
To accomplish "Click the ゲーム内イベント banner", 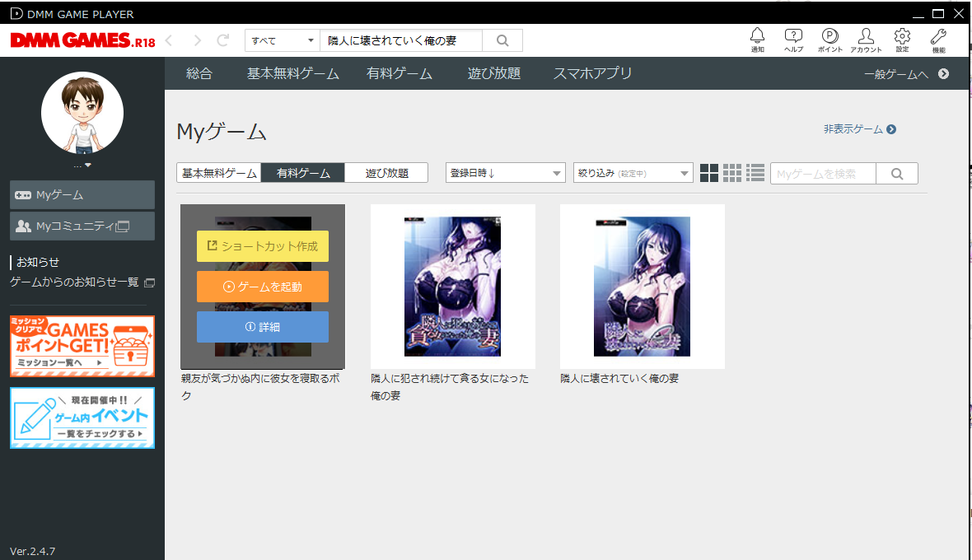I will tap(82, 418).
